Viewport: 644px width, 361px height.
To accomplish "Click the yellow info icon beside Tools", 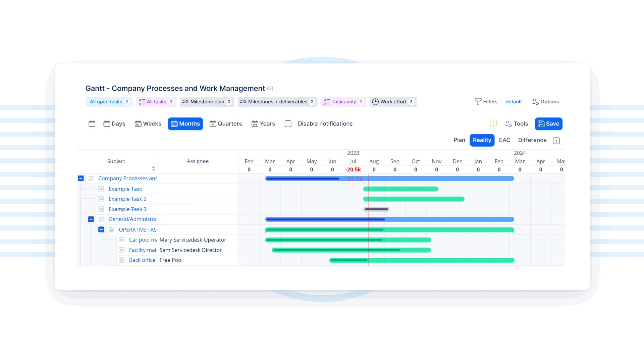I will coord(493,123).
